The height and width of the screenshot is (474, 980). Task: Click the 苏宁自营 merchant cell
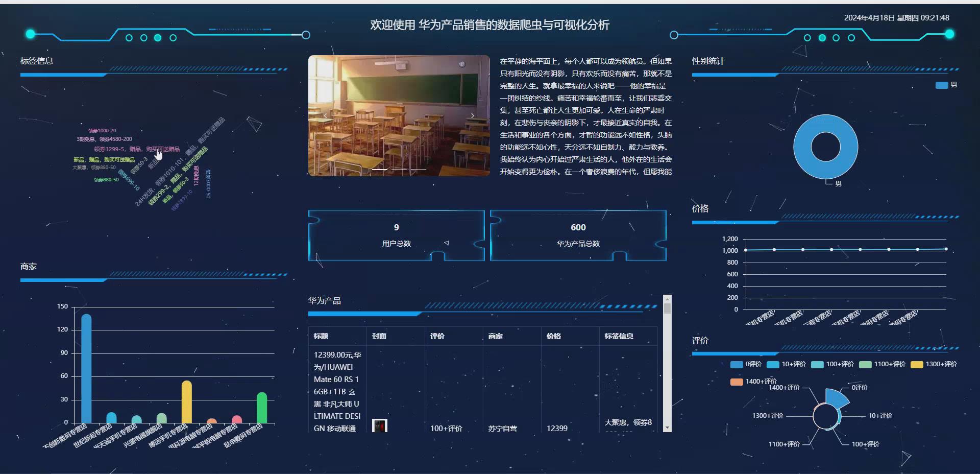click(x=503, y=429)
